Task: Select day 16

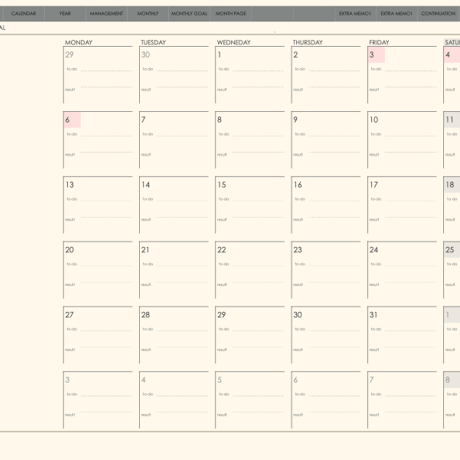Action: click(x=298, y=185)
